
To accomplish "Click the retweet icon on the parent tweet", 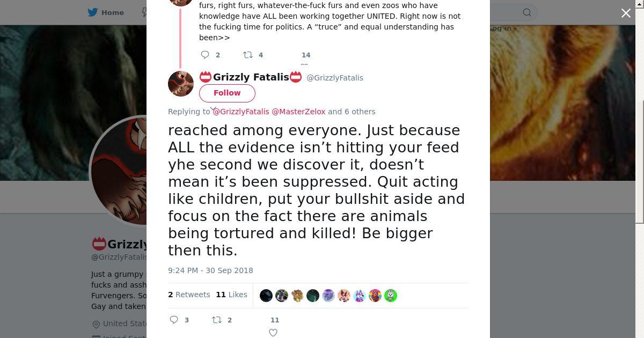I will click(x=248, y=55).
